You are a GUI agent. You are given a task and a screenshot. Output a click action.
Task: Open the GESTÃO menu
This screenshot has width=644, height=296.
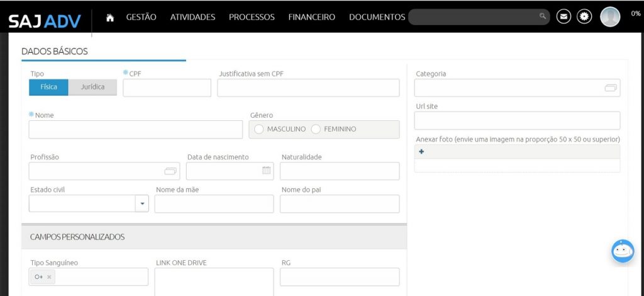pyautogui.click(x=141, y=17)
